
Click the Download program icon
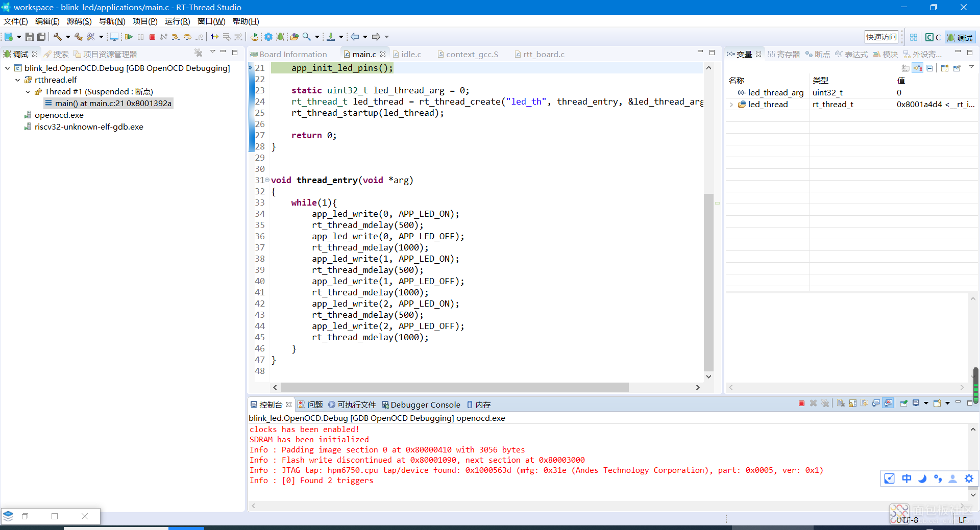tap(331, 37)
